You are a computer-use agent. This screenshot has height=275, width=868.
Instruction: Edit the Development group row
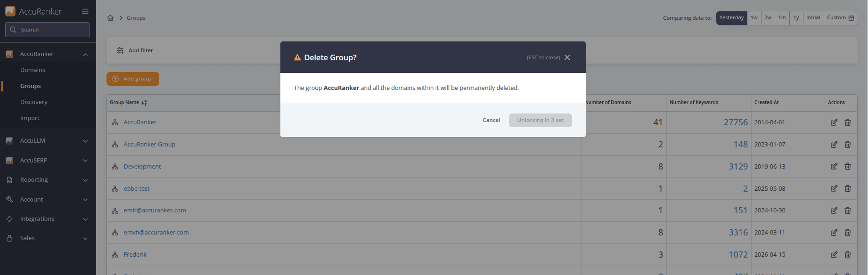pyautogui.click(x=834, y=166)
